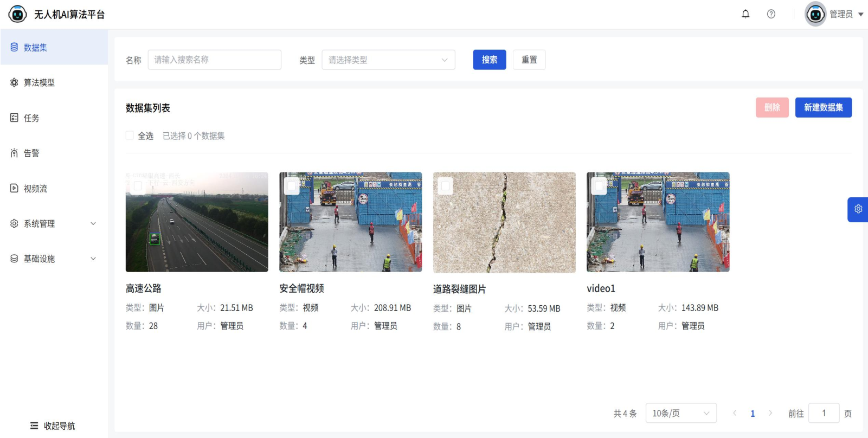Check the 道路裂缝图片 dataset checkbox
Viewport: 868px width, 438px height.
pos(445,186)
